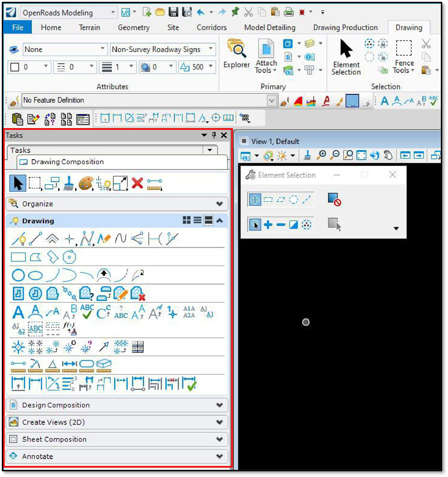Open the OpenRoads Modeling workflow dropdown
Viewport: 448px width, 477px height.
[x=113, y=13]
